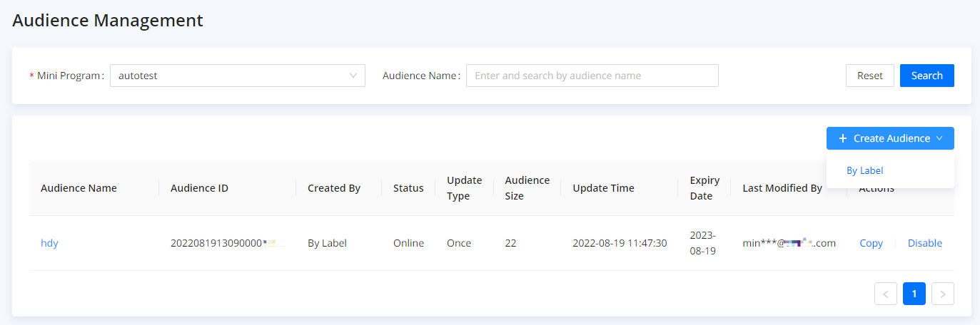Click the Reset button
980x325 pixels.
(869, 76)
